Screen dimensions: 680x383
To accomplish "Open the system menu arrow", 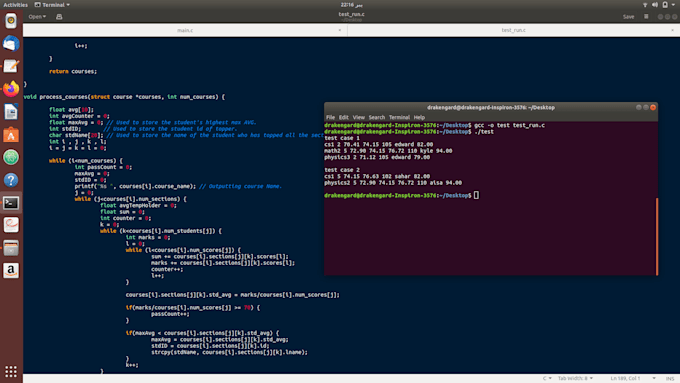I will (673, 5).
